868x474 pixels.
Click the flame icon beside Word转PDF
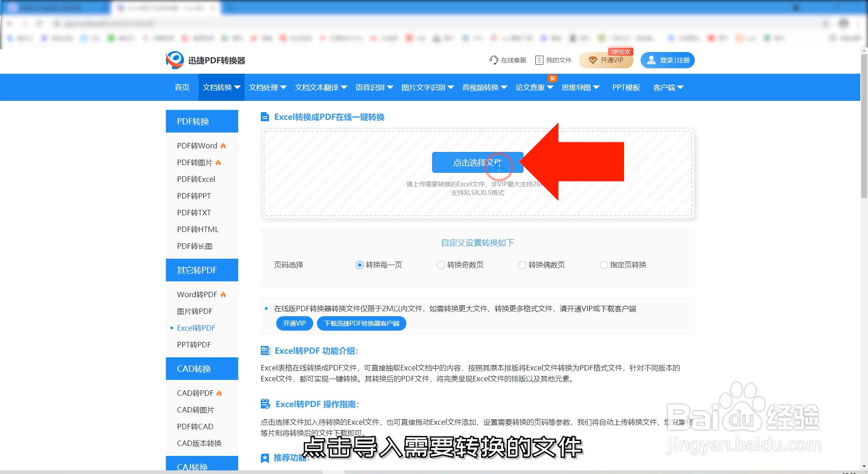[x=223, y=294]
